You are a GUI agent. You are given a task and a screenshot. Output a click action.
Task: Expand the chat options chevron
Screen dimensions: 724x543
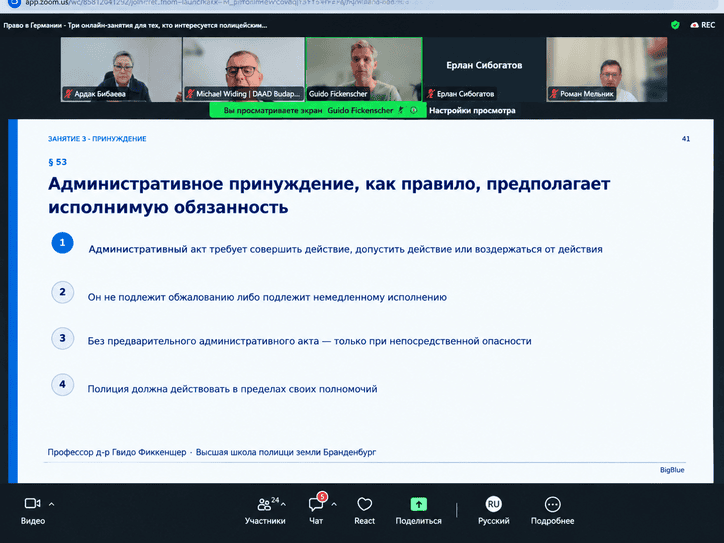(x=334, y=504)
